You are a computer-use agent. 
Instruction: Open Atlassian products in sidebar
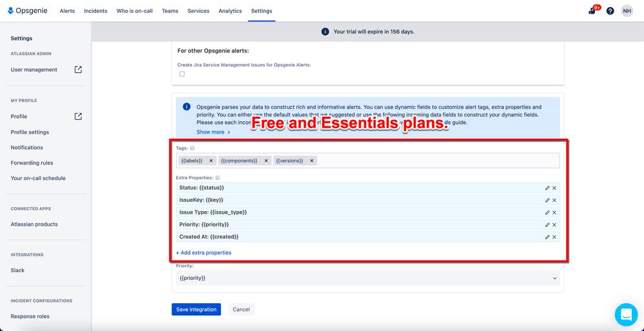pos(34,224)
